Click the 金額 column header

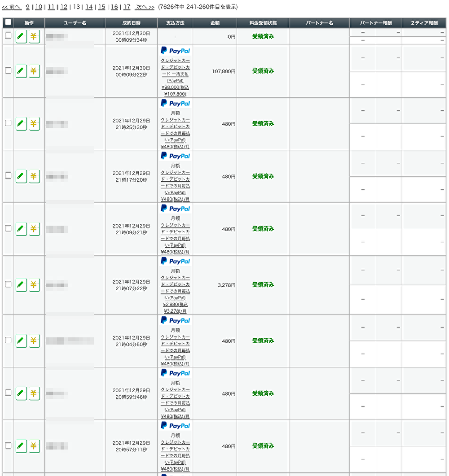pos(215,23)
